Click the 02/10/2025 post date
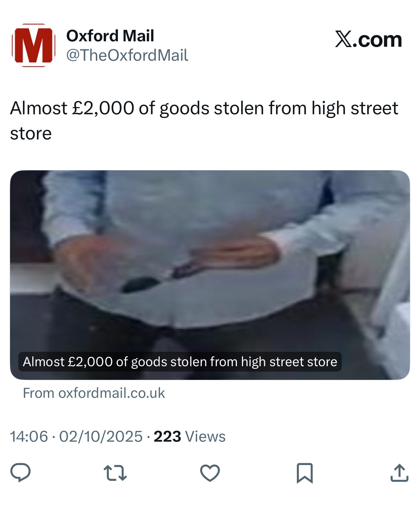Viewport: 420px width, 520px height. [x=101, y=437]
